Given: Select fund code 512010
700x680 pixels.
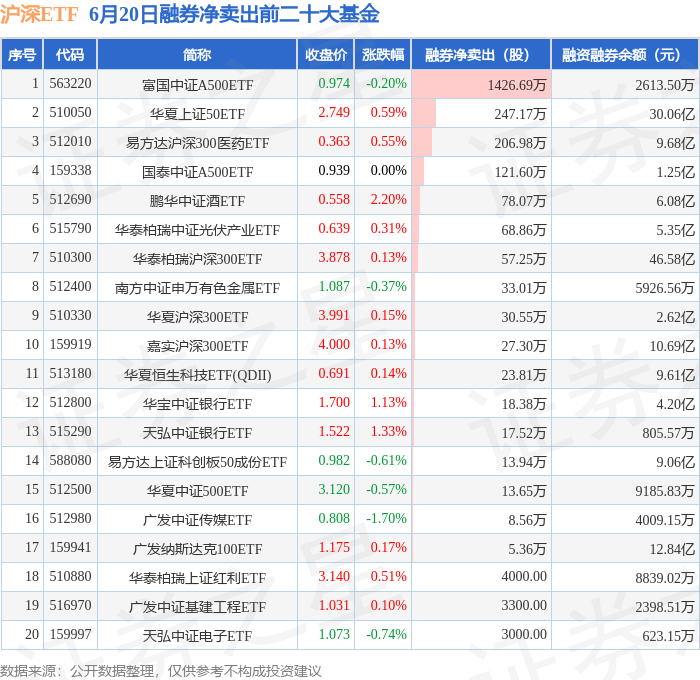Looking at the screenshot, I should pyautogui.click(x=70, y=142).
